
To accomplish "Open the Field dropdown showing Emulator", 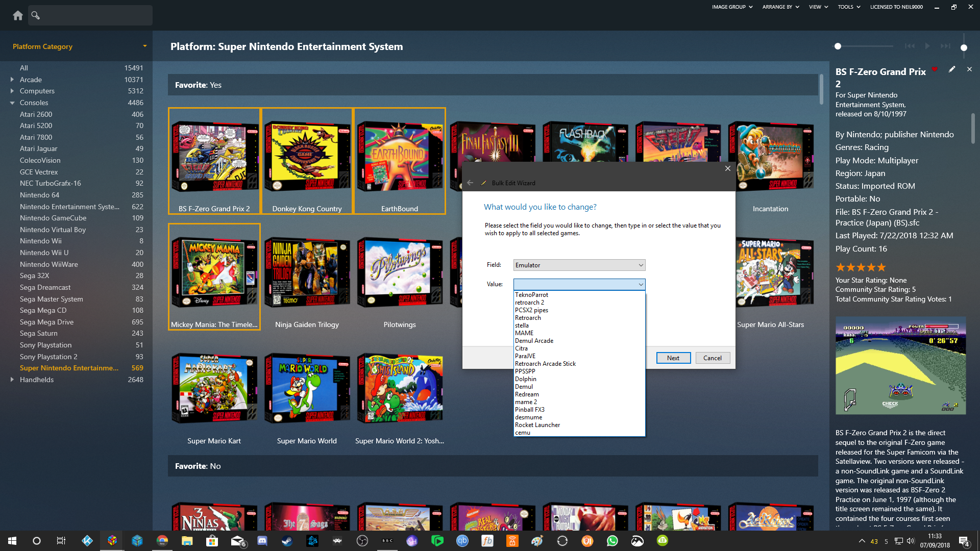I will click(579, 265).
